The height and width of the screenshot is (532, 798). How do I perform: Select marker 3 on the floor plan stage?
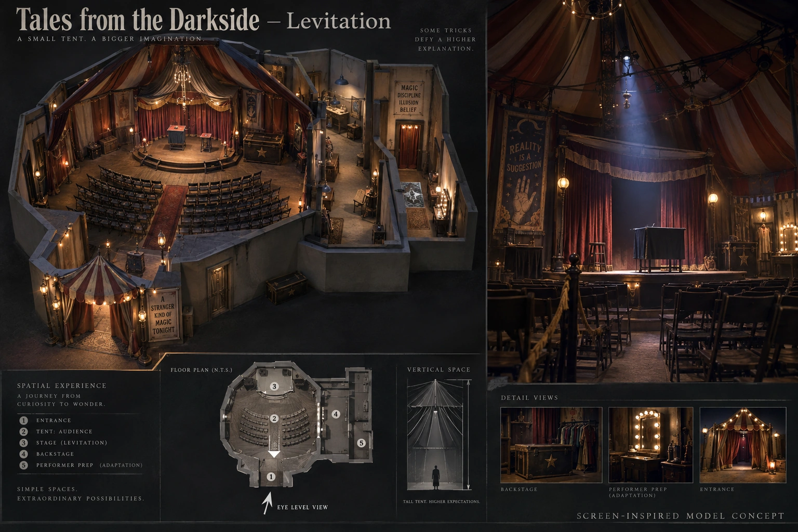tap(274, 386)
